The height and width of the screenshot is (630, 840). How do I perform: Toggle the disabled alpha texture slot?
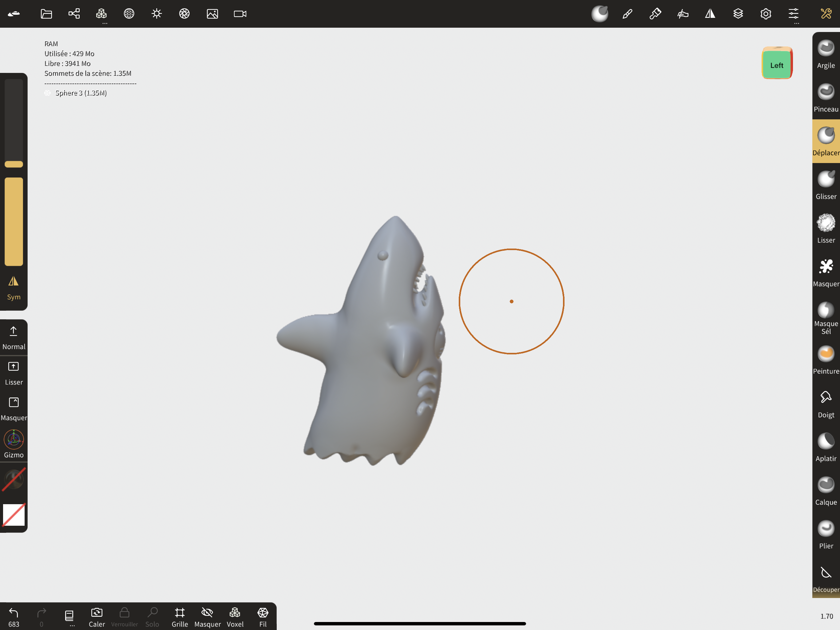point(14,480)
